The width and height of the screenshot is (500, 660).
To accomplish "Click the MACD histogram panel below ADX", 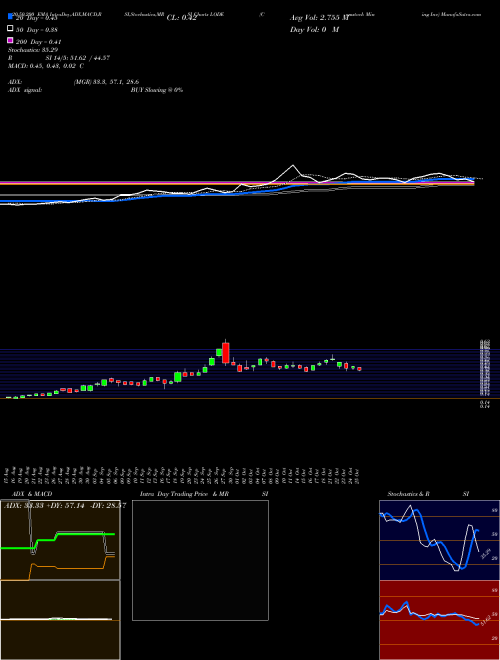I will tap(60, 620).
